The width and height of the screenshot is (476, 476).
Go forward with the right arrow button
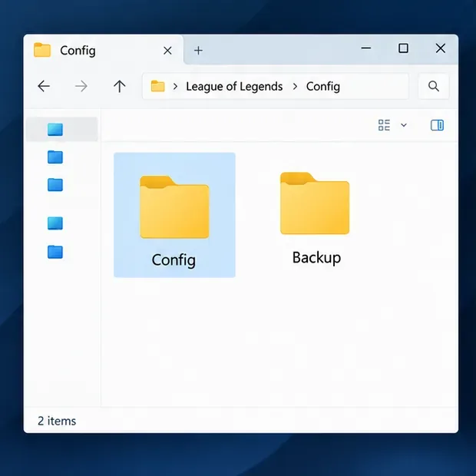[81, 87]
